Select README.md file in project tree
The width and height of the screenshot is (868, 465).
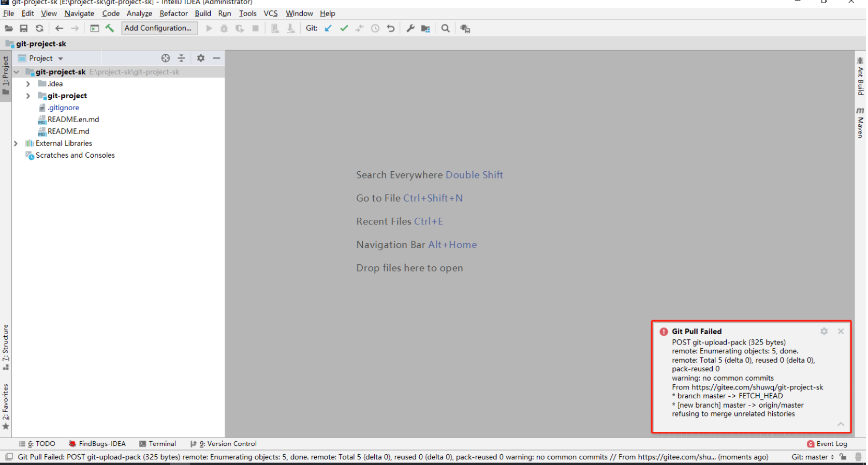[x=68, y=131]
